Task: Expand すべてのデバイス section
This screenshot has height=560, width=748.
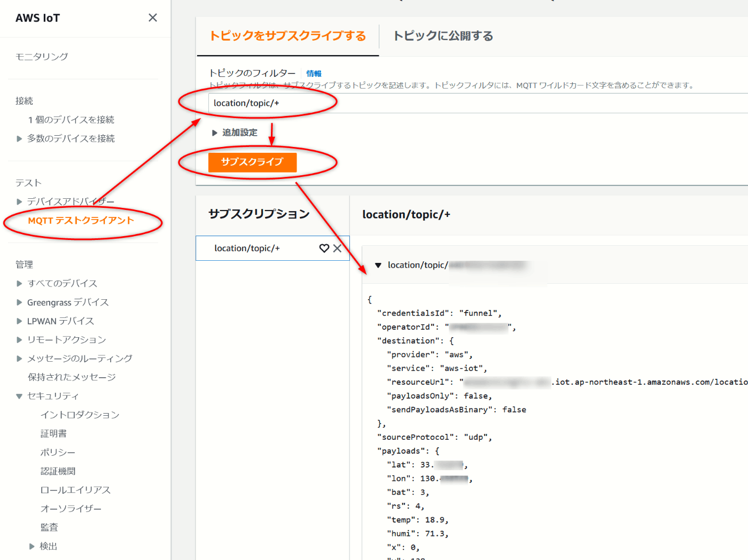Action: tap(19, 283)
